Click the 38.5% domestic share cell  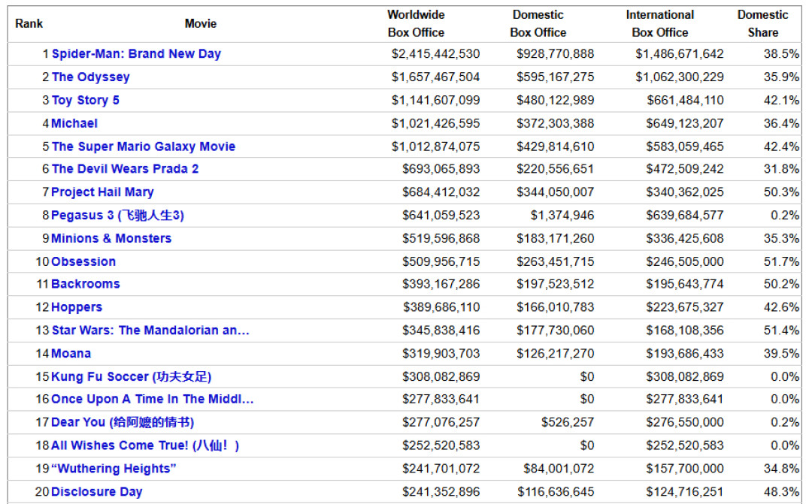pos(781,54)
